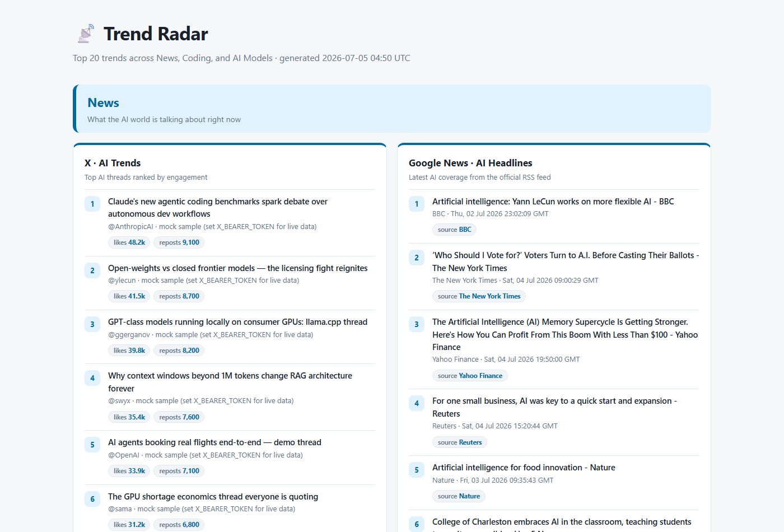Open the AI Memory Supercycle Yahoo Finance headline
The image size is (784, 532).
(x=565, y=334)
